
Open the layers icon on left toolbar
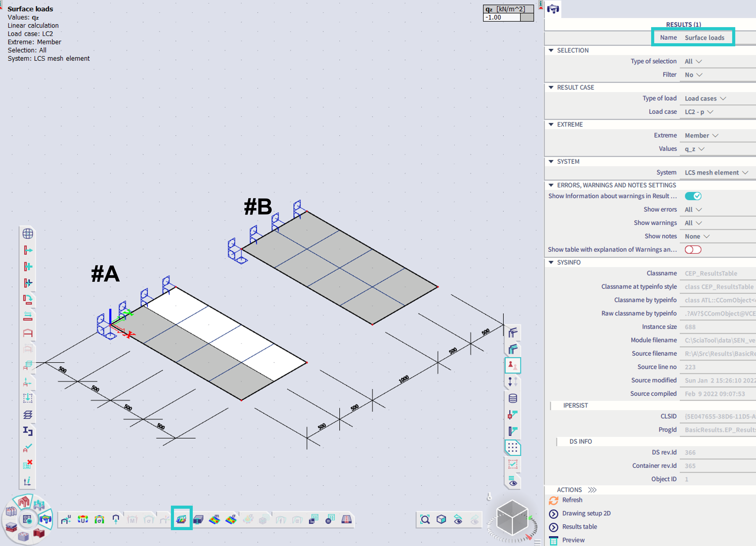[x=28, y=415]
